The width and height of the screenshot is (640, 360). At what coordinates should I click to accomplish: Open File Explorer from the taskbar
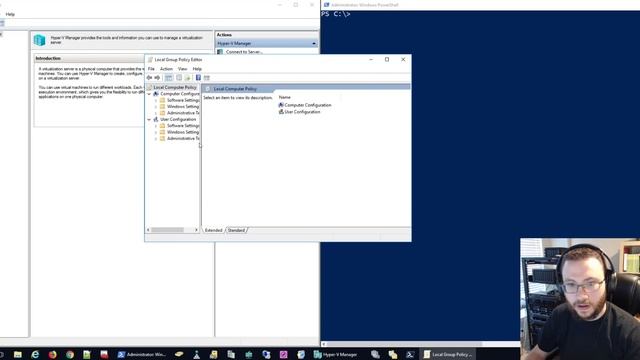18,354
